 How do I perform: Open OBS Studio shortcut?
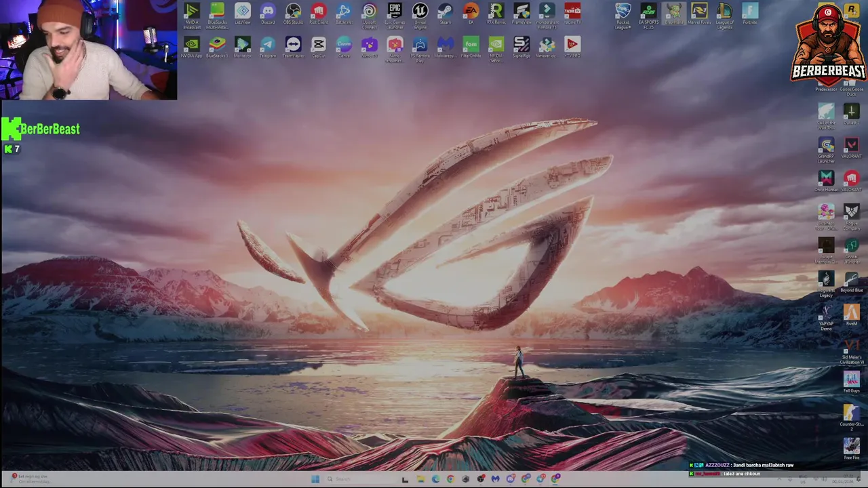293,14
